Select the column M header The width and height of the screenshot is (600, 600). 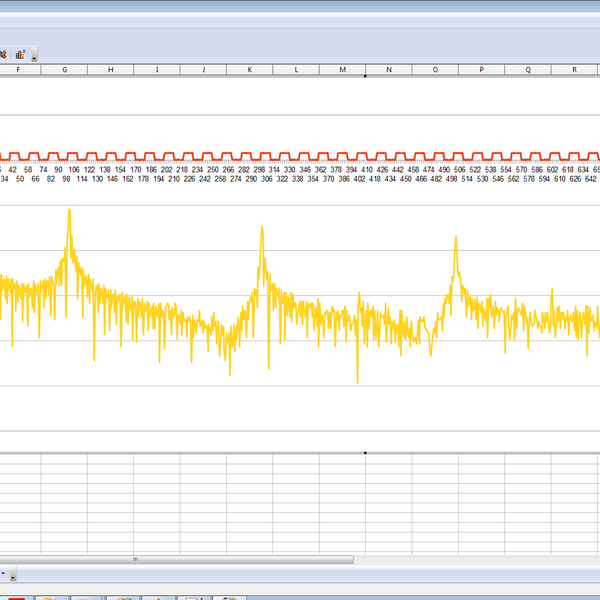(x=343, y=70)
